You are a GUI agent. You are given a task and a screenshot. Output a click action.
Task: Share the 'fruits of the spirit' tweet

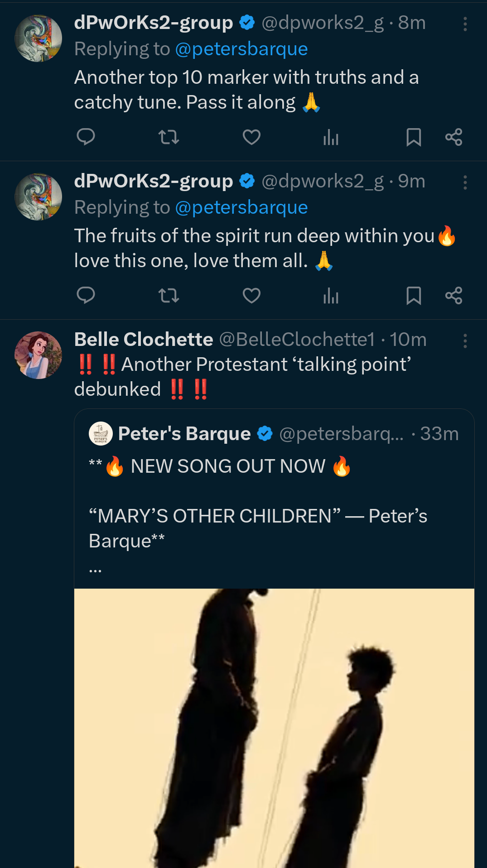point(453,295)
